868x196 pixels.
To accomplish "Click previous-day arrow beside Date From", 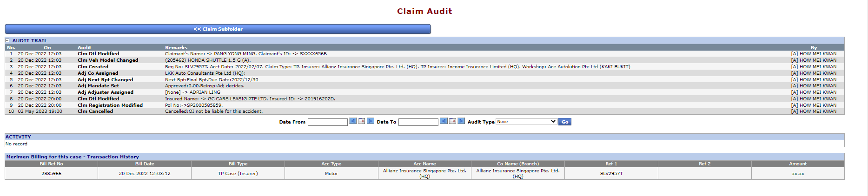I will (x=353, y=121).
